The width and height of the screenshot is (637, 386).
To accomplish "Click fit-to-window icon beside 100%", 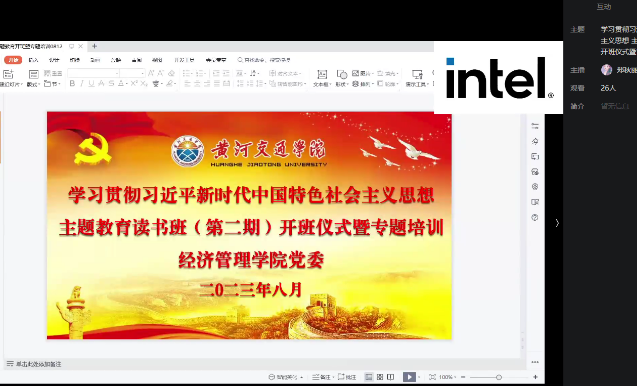I will 432,377.
